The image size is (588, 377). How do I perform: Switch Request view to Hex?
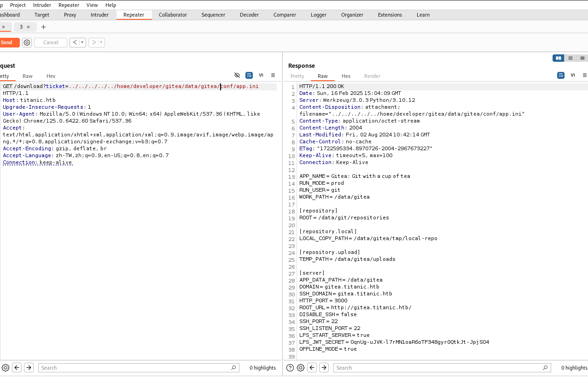[x=51, y=76]
